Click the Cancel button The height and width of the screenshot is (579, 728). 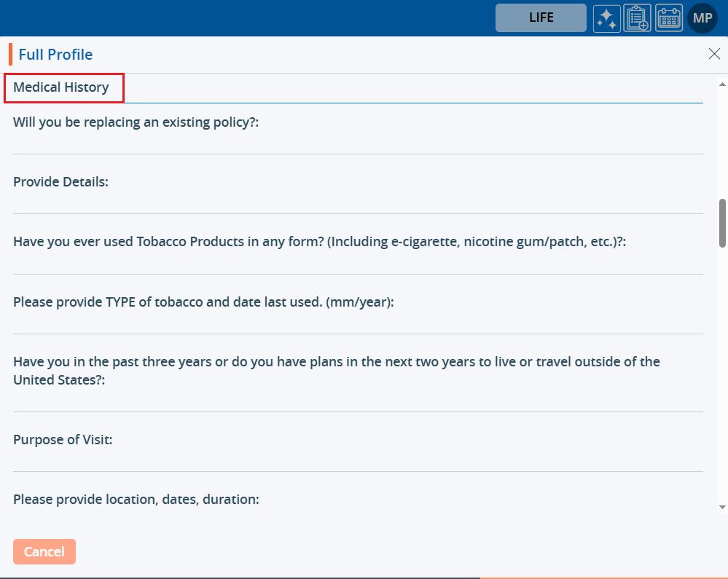click(44, 551)
